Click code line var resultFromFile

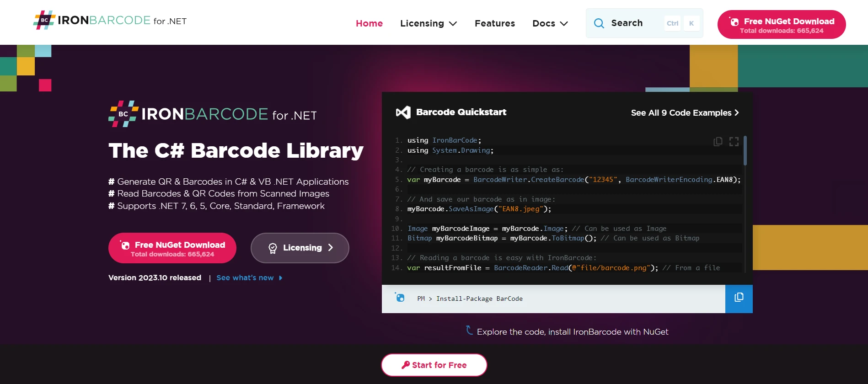[563, 268]
